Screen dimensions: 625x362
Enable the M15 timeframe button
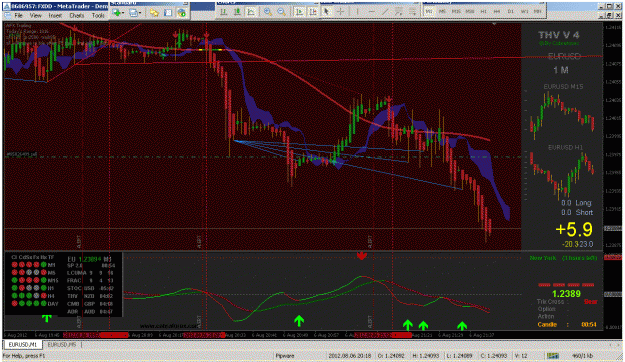click(x=456, y=12)
